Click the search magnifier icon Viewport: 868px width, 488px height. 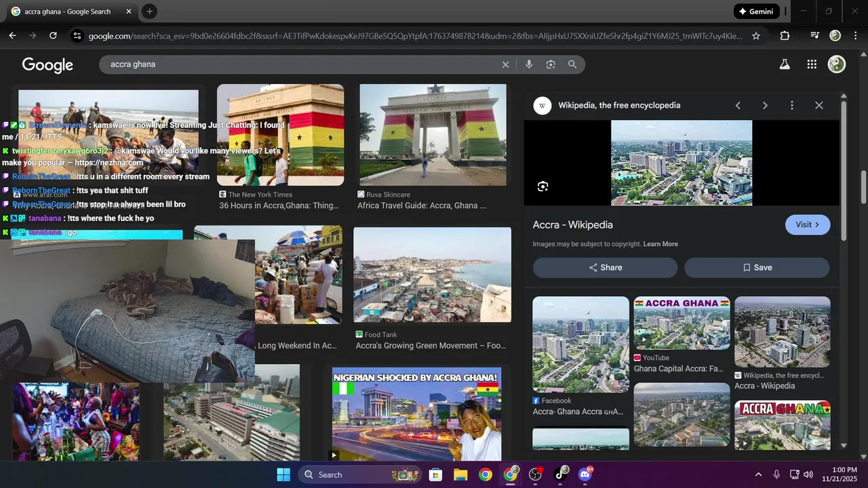(572, 64)
